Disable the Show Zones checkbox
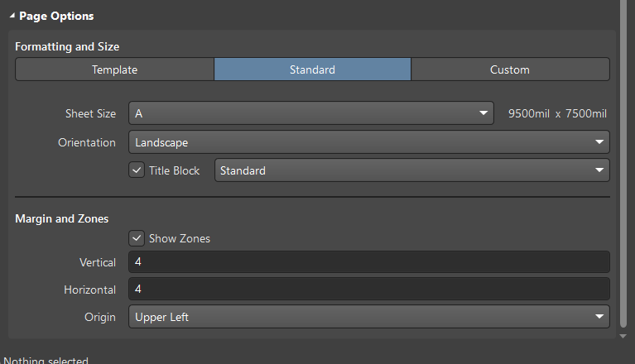The image size is (635, 364). tap(137, 238)
